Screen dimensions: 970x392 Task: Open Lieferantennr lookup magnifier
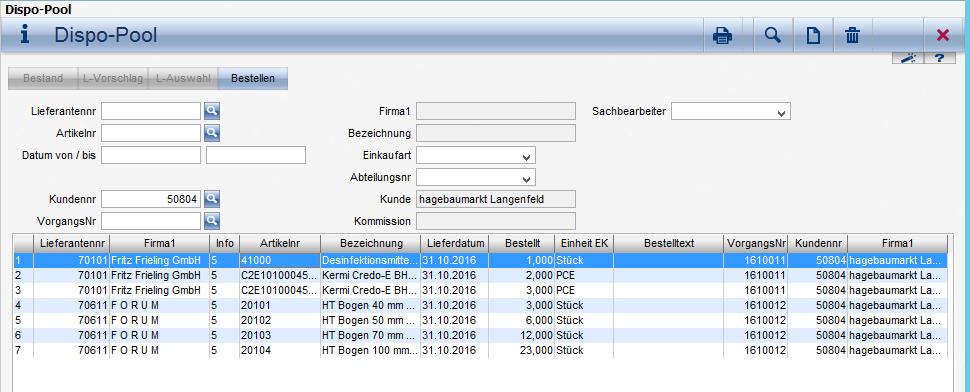(212, 111)
